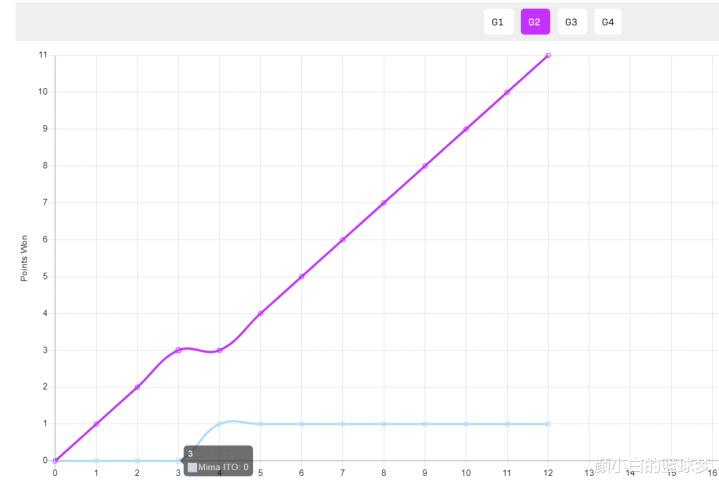Click purple data point at 11 points
The width and height of the screenshot is (719, 484).
pyautogui.click(x=548, y=55)
